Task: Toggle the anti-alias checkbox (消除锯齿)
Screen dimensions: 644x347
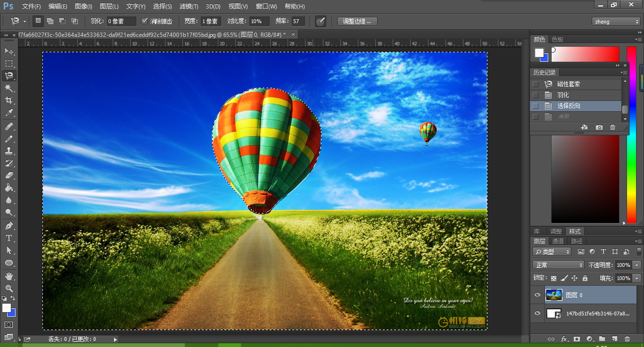Action: [145, 21]
